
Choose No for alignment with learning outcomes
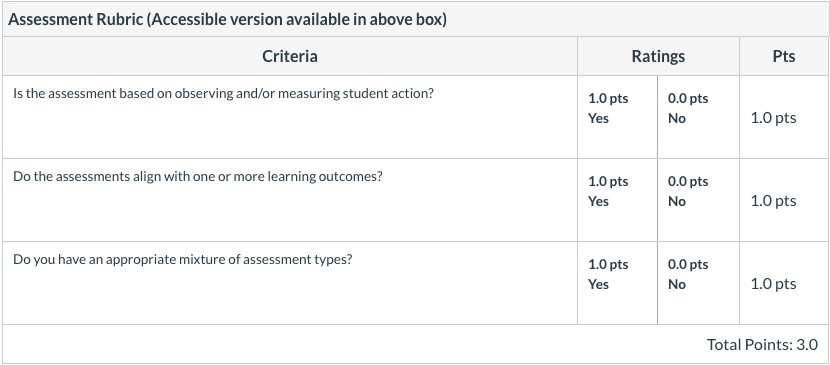698,200
